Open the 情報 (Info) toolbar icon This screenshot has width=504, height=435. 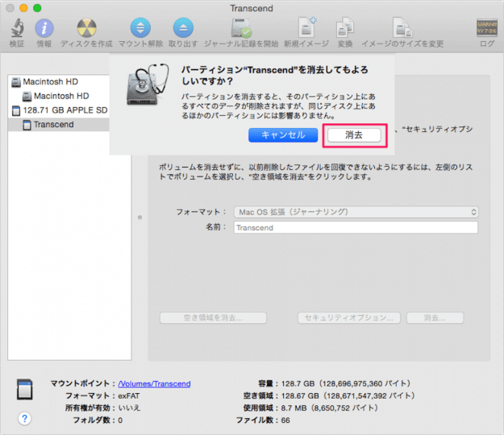click(44, 28)
